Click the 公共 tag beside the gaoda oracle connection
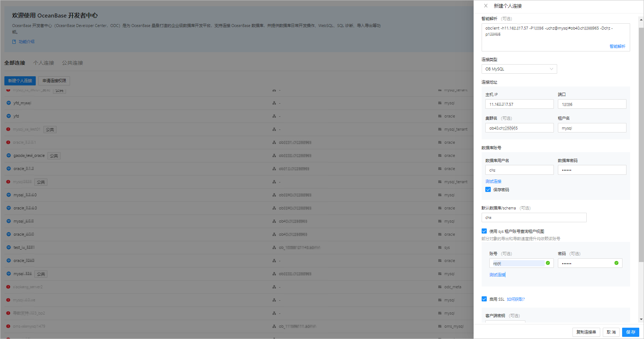The height and width of the screenshot is (339, 644). click(54, 156)
